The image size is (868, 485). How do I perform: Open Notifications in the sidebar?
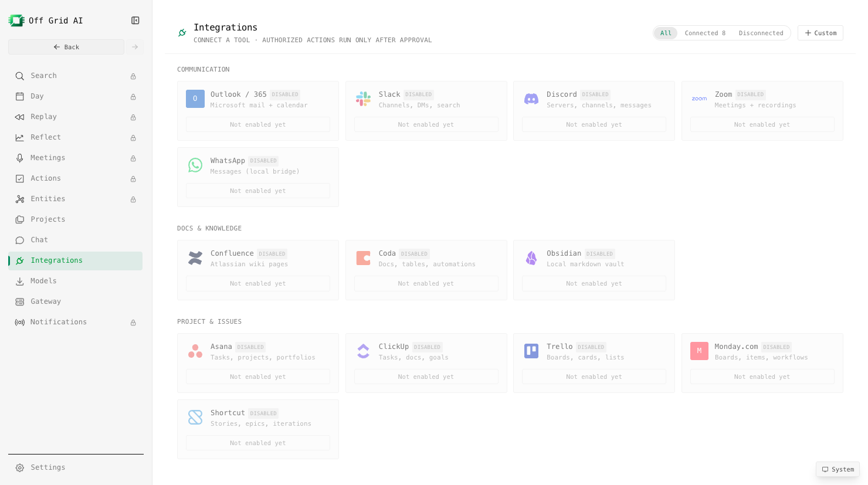click(x=76, y=323)
